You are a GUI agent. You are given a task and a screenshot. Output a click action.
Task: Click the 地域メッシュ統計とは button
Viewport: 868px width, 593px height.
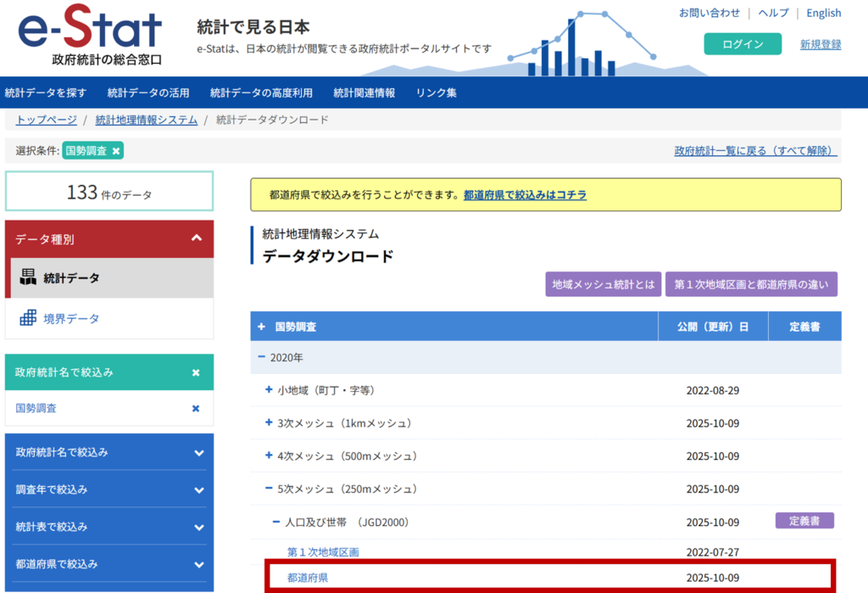[602, 284]
